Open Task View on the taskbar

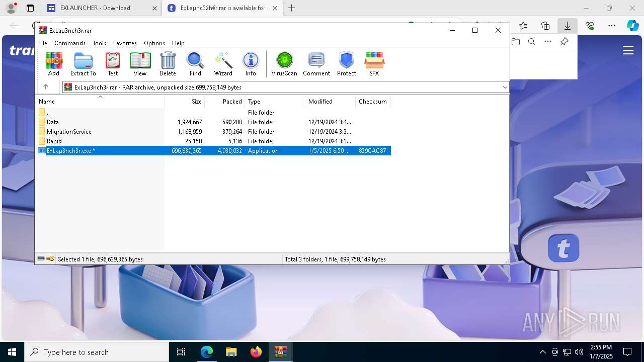pos(181,352)
